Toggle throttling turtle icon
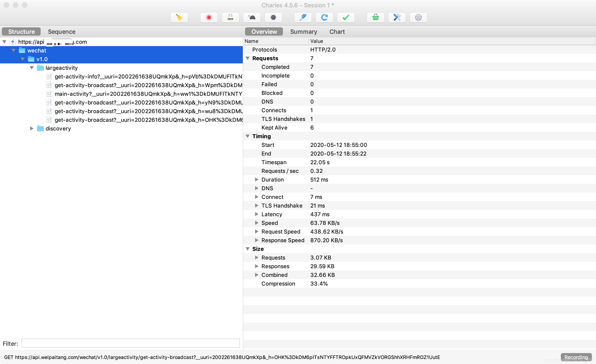Image resolution: width=596 pixels, height=364 pixels. (252, 17)
